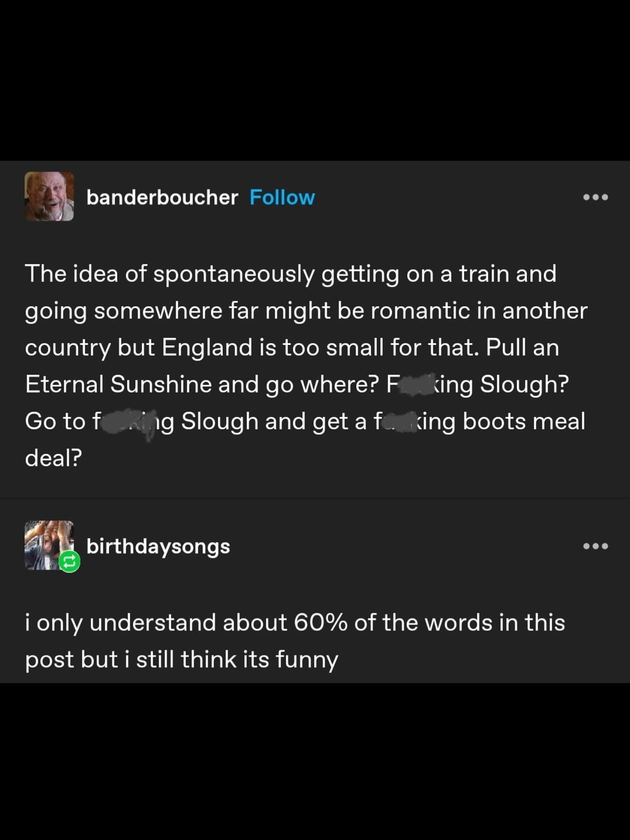Click the word "understand" in the reblog
The width and height of the screenshot is (630, 840).
coord(153,623)
